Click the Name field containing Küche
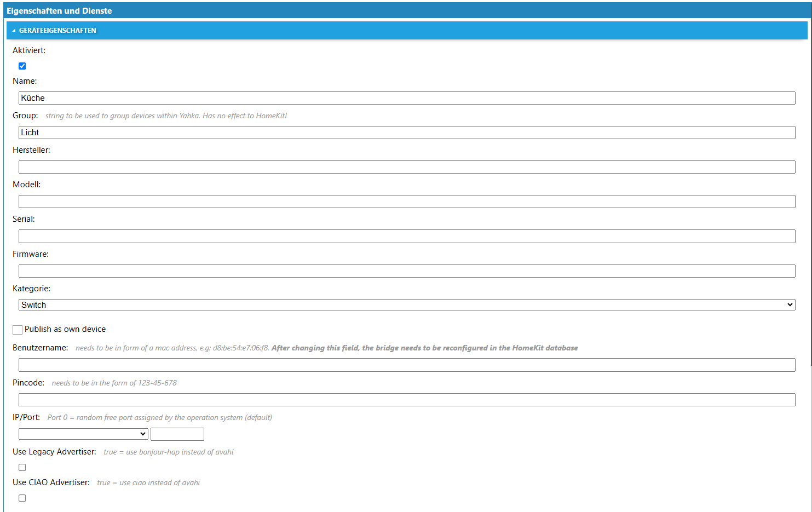The width and height of the screenshot is (812, 512). pyautogui.click(x=406, y=98)
